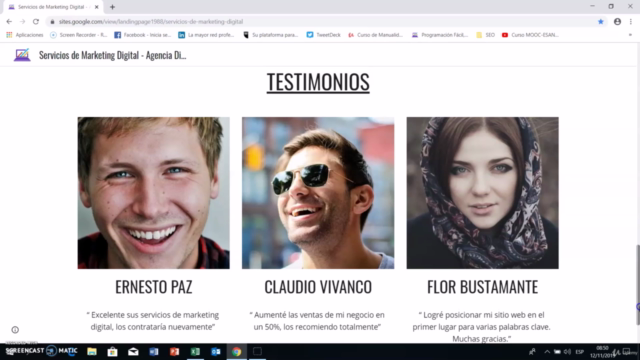Click the bookmark star in address bar

[600, 22]
